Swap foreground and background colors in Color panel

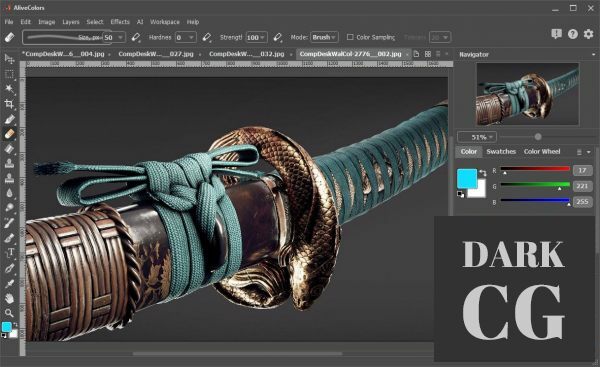(483, 173)
